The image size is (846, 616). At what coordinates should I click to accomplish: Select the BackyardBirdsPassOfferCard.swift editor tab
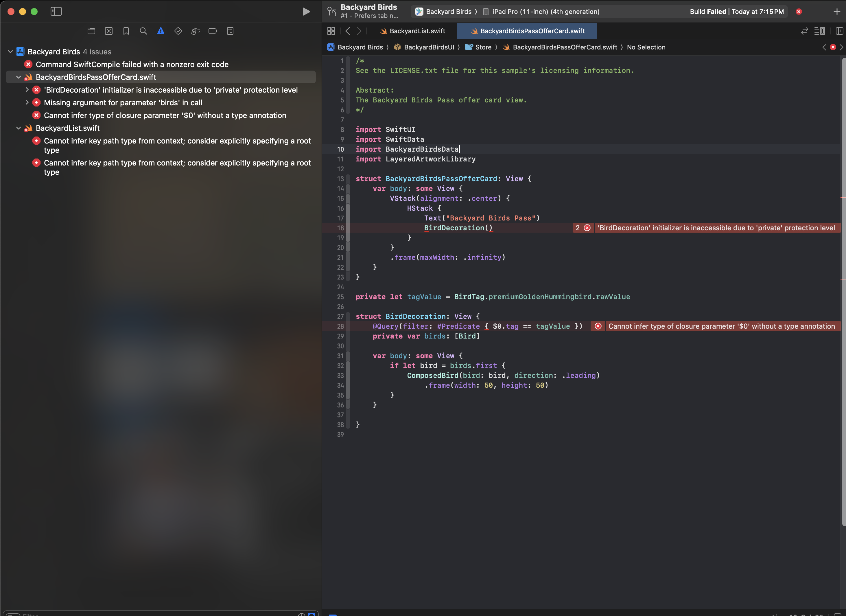tap(527, 31)
